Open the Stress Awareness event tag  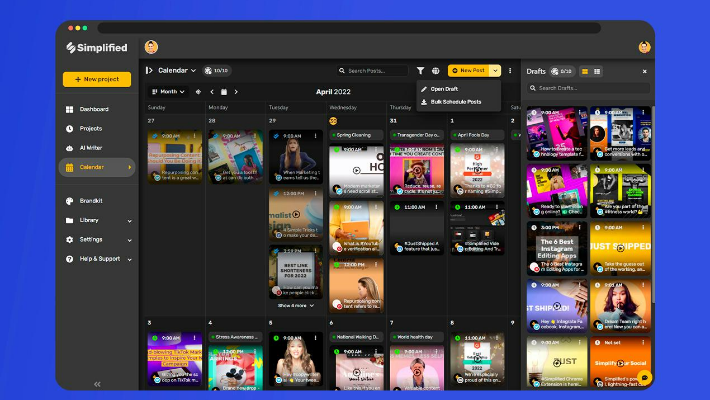click(x=235, y=337)
